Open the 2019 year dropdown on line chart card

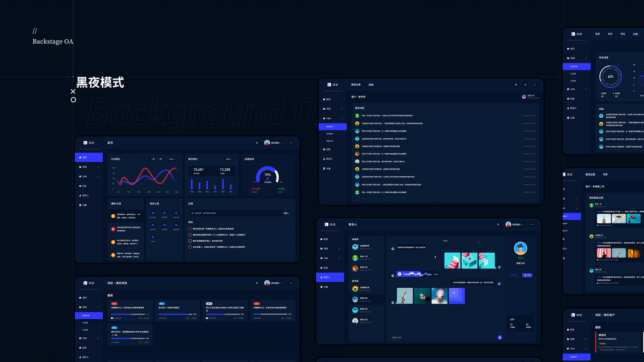point(171,159)
